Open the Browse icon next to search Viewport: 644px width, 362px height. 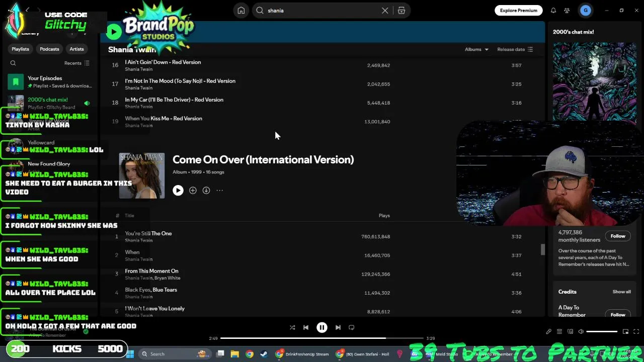click(401, 11)
